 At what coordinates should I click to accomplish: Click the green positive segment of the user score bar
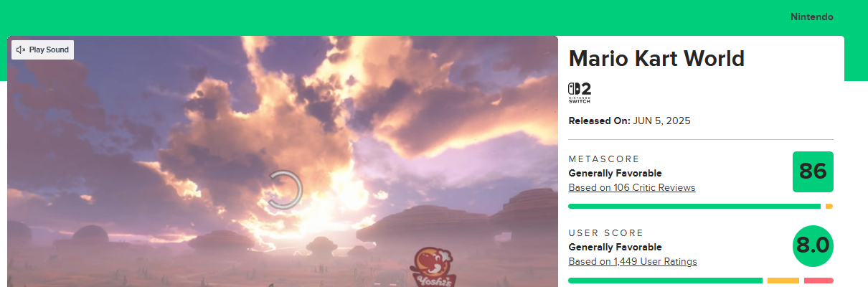[x=665, y=281]
